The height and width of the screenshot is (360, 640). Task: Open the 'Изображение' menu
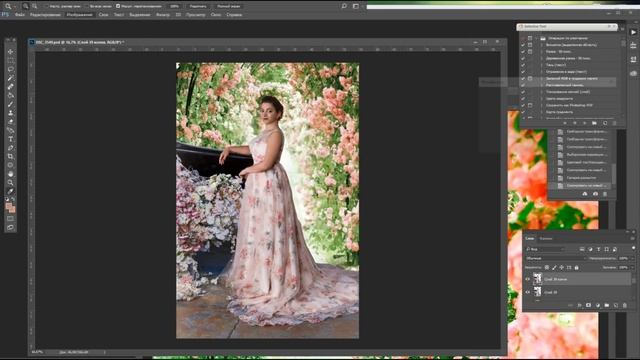pyautogui.click(x=80, y=15)
